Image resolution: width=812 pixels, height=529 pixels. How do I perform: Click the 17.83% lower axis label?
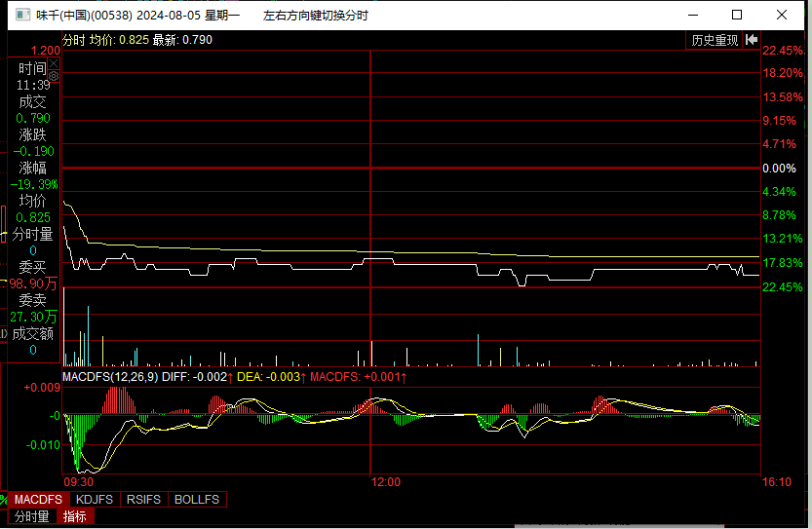click(x=783, y=262)
